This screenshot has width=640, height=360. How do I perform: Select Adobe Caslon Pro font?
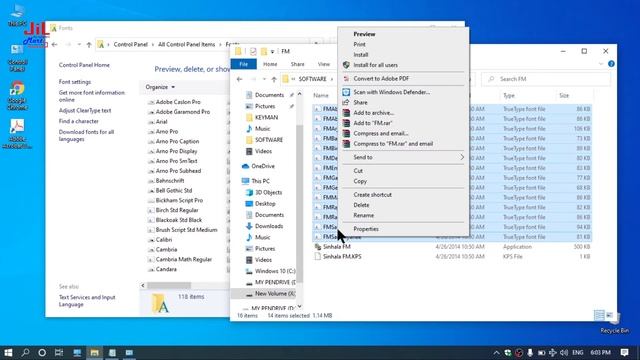point(178,102)
